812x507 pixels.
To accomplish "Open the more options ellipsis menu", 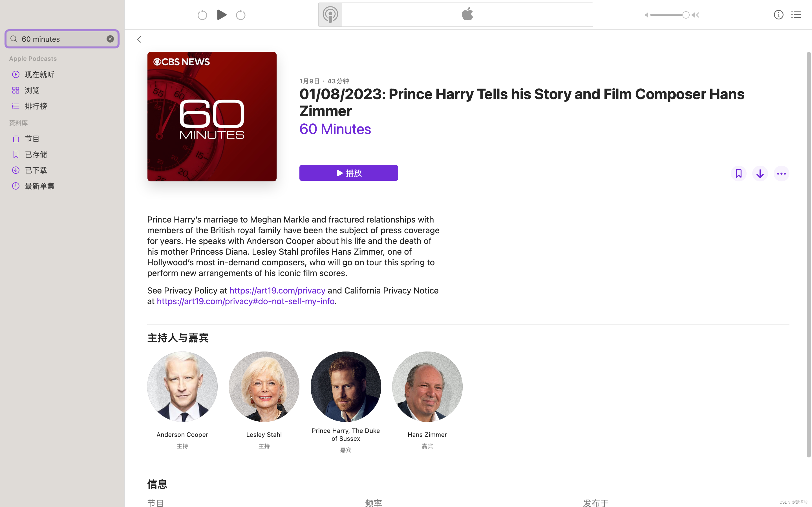I will pyautogui.click(x=782, y=173).
